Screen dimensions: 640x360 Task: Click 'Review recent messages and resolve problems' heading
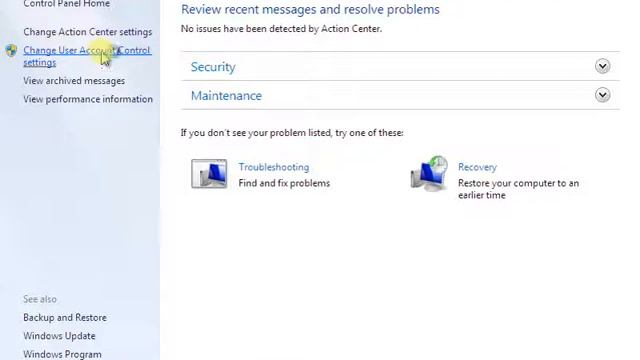coord(310,9)
